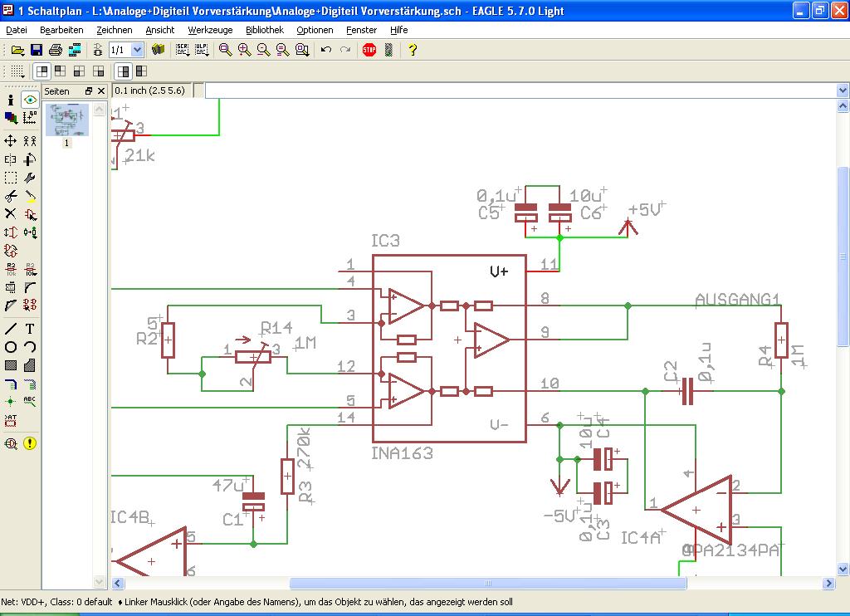Select the Junction green dot tool

pyautogui.click(x=10, y=402)
